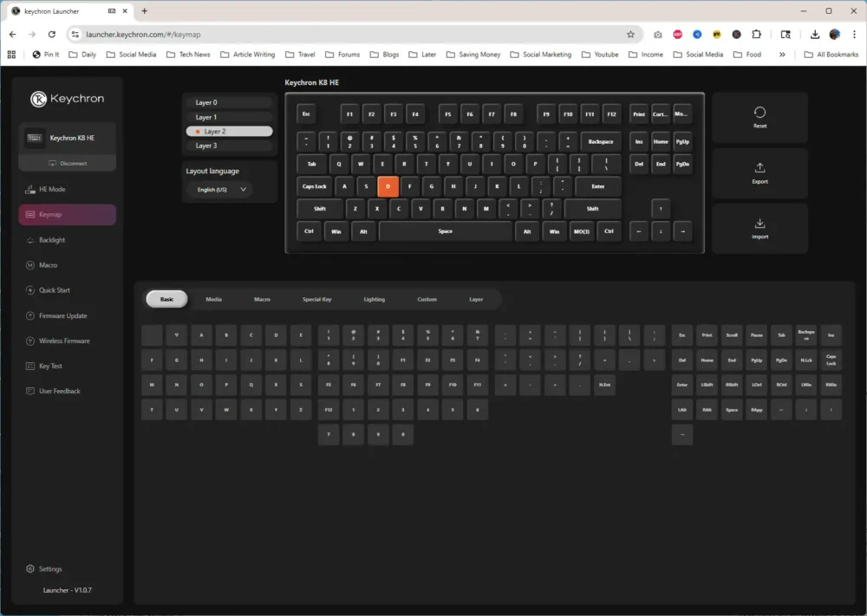The width and height of the screenshot is (867, 616).
Task: Choose Z in the keycode palette
Action: pyautogui.click(x=301, y=410)
